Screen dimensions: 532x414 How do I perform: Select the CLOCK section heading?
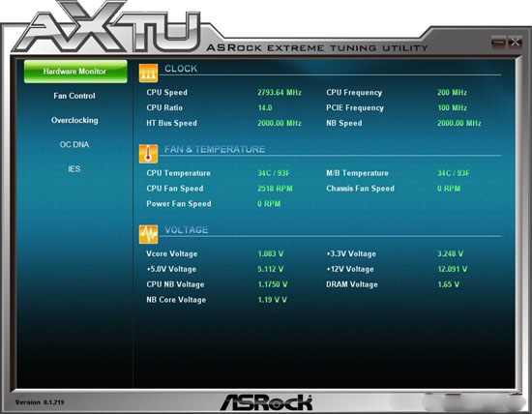click(181, 69)
